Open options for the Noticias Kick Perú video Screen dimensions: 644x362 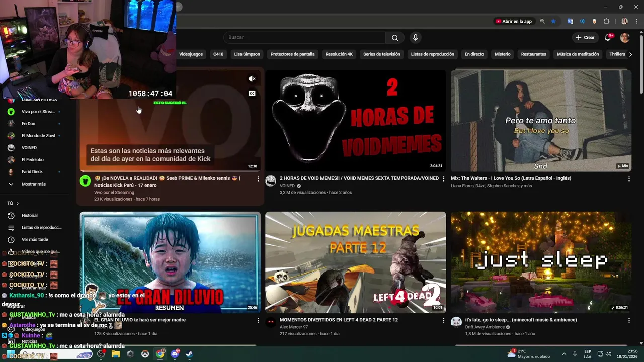click(258, 178)
